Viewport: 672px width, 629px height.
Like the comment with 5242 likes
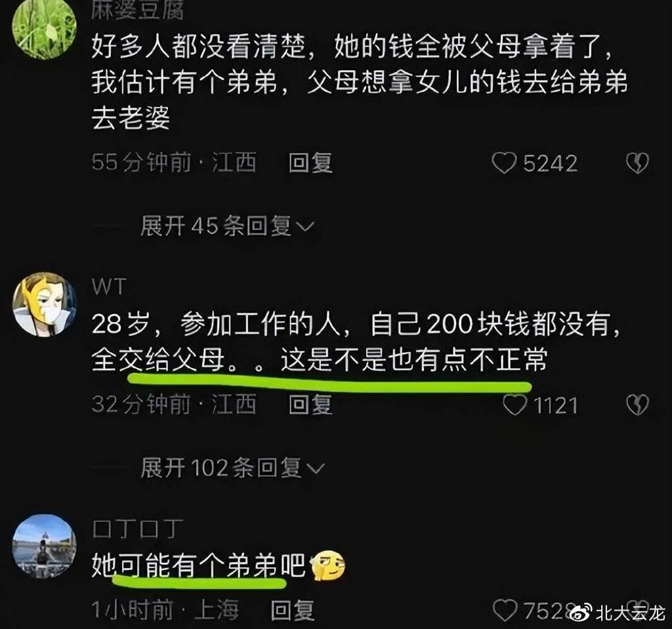[503, 163]
